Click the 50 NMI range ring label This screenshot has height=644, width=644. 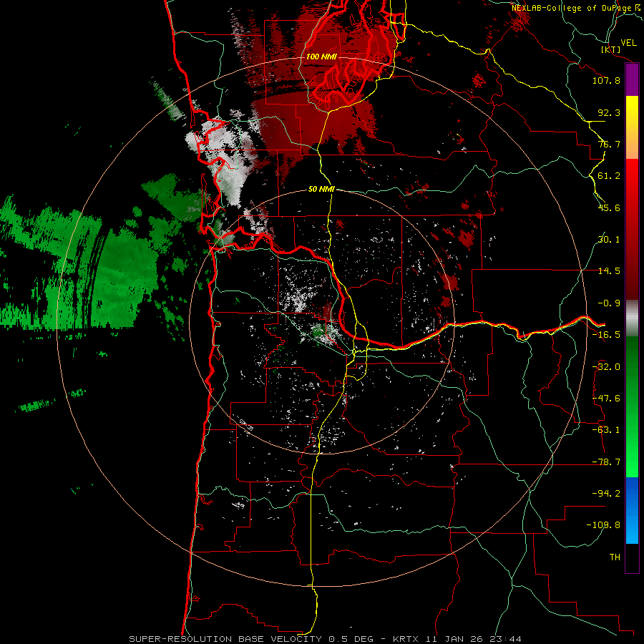(321, 189)
